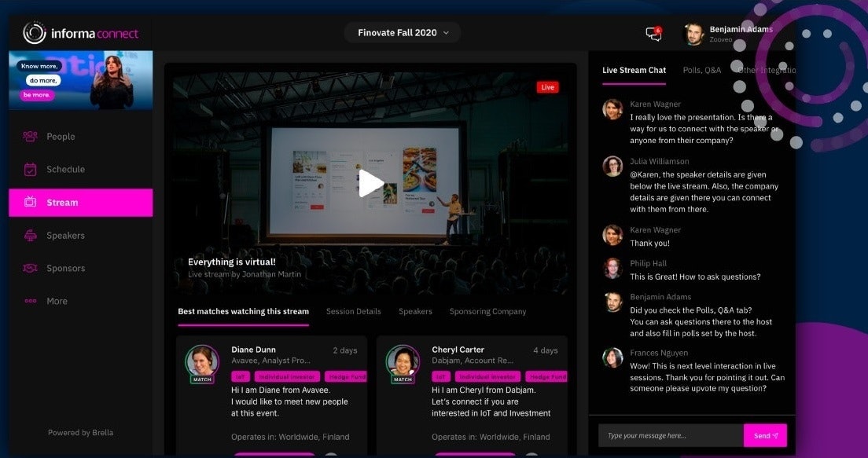This screenshot has height=458, width=868.
Task: Click the People icon in sidebar
Action: tap(31, 136)
